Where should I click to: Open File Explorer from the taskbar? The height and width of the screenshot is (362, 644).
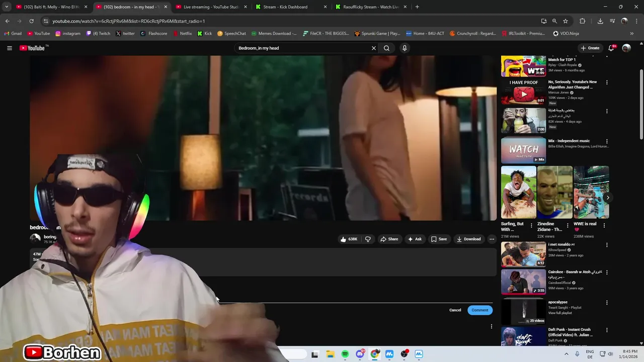(330, 354)
